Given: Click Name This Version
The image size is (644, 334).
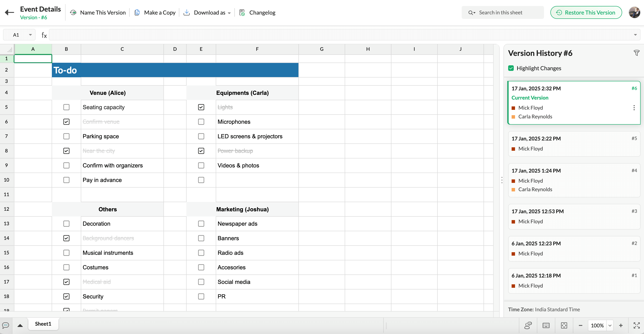Looking at the screenshot, I should click(103, 12).
